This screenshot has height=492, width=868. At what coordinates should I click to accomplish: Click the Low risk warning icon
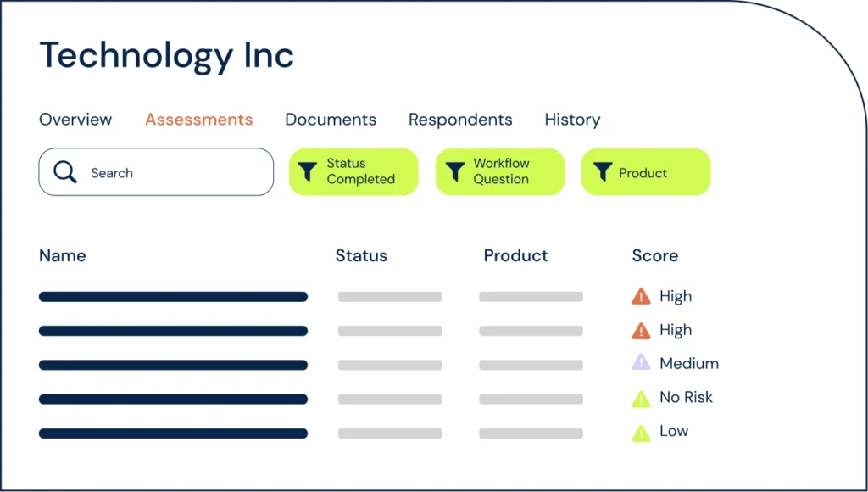click(x=641, y=432)
